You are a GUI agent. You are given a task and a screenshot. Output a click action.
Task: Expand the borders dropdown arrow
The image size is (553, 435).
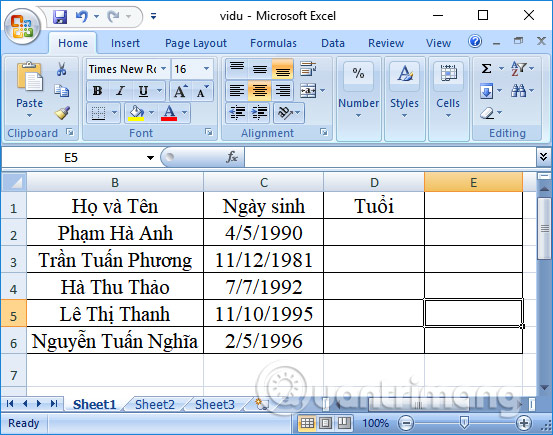pyautogui.click(x=114, y=113)
